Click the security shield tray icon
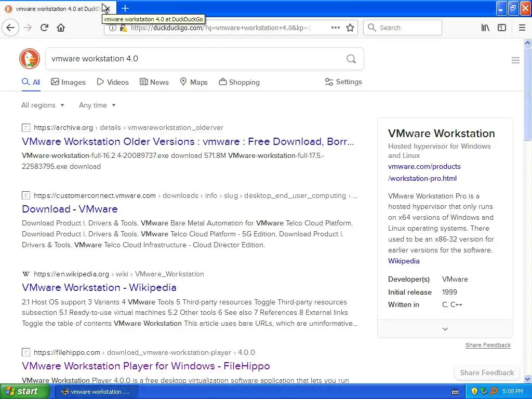The width and height of the screenshot is (532, 399). point(474,392)
